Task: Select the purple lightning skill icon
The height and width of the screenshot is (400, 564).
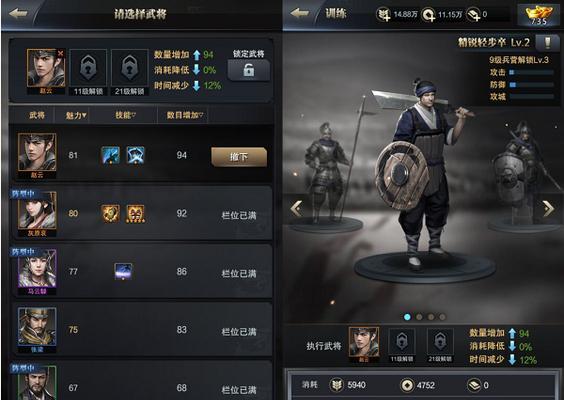Action: point(123,271)
